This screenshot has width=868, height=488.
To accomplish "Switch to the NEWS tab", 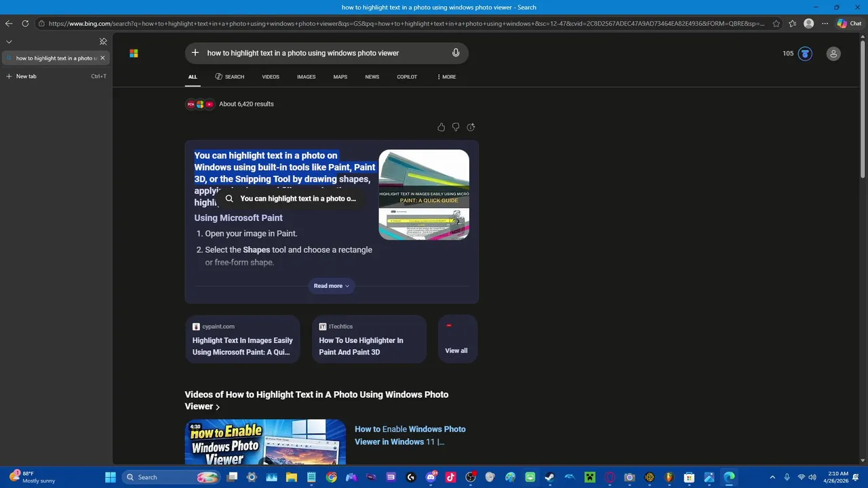I will coord(372,77).
